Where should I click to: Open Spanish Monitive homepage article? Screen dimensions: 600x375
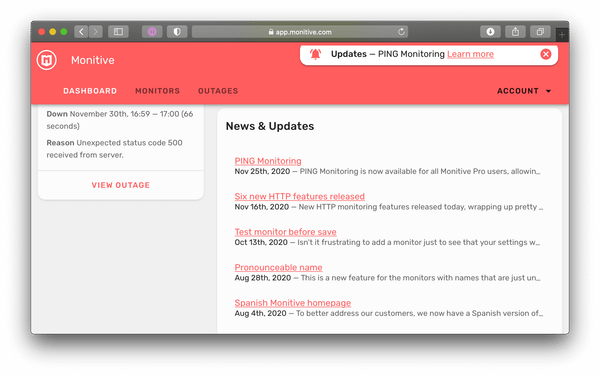[x=293, y=303]
